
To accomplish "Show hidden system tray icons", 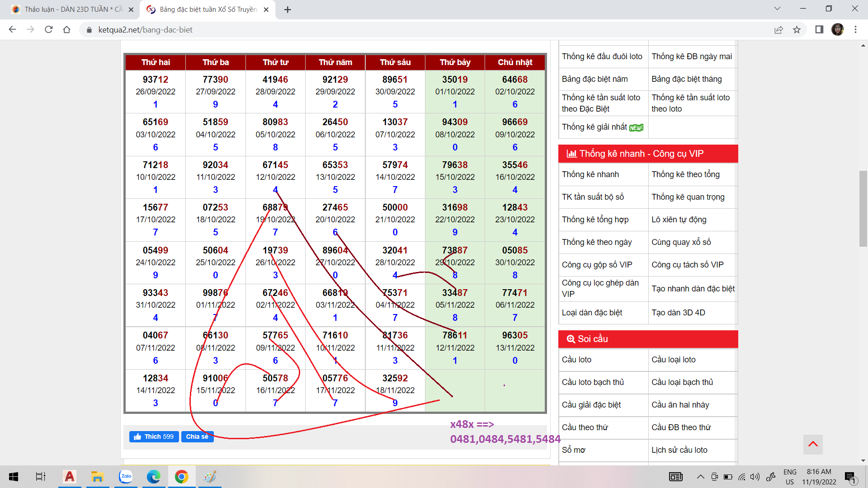I will pyautogui.click(x=700, y=477).
